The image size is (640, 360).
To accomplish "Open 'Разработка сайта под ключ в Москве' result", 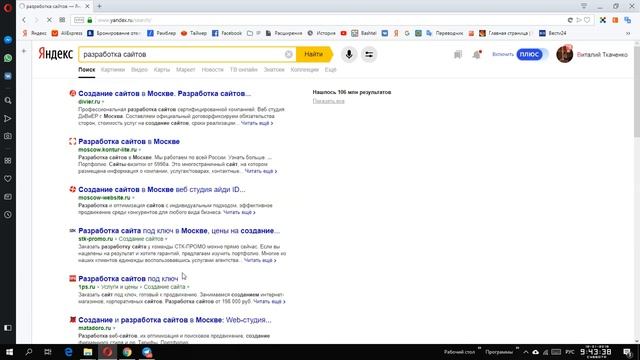I will click(179, 231).
